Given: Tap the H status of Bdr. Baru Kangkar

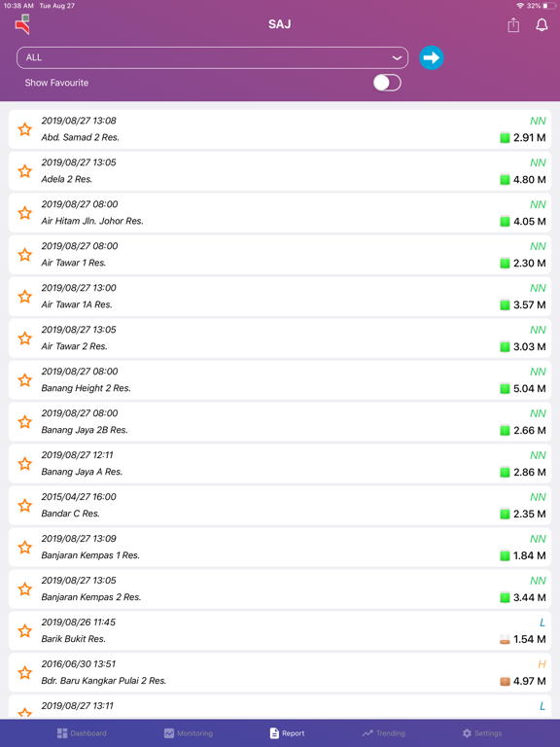Looking at the screenshot, I should click(542, 664).
